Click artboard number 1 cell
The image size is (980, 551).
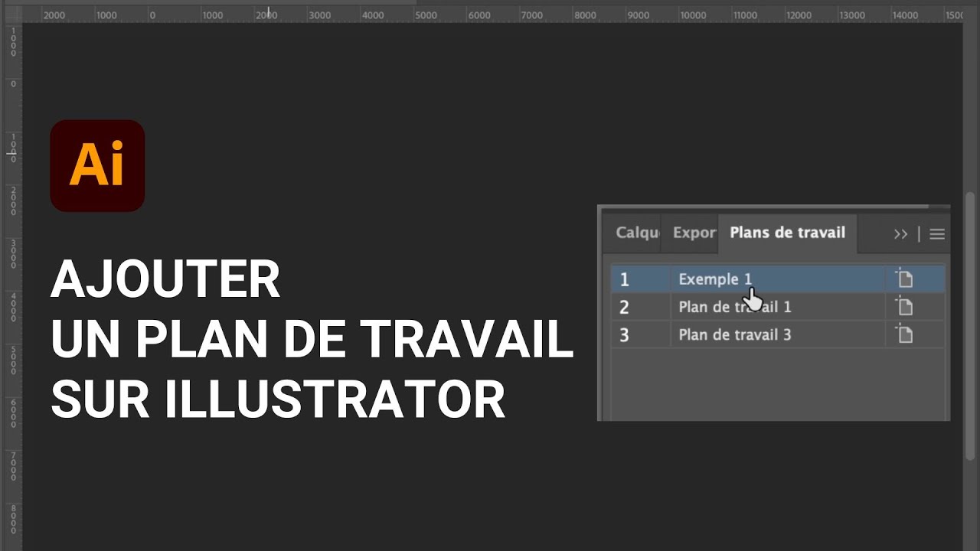click(641, 279)
